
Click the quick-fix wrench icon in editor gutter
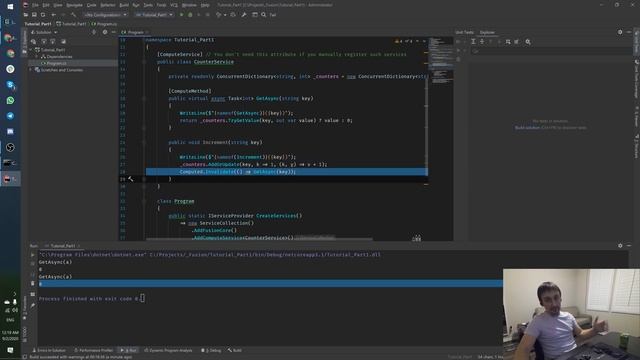tap(131, 179)
